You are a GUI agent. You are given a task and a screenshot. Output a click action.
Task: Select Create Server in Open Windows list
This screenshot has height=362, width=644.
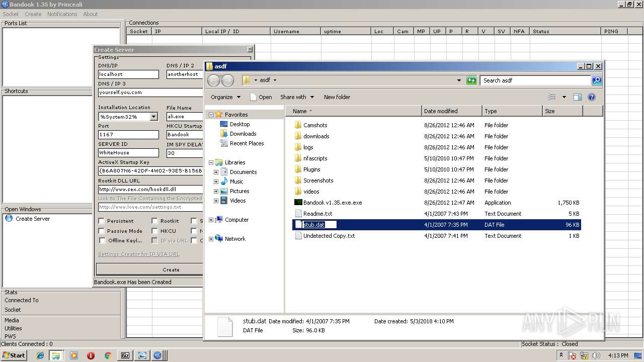33,219
